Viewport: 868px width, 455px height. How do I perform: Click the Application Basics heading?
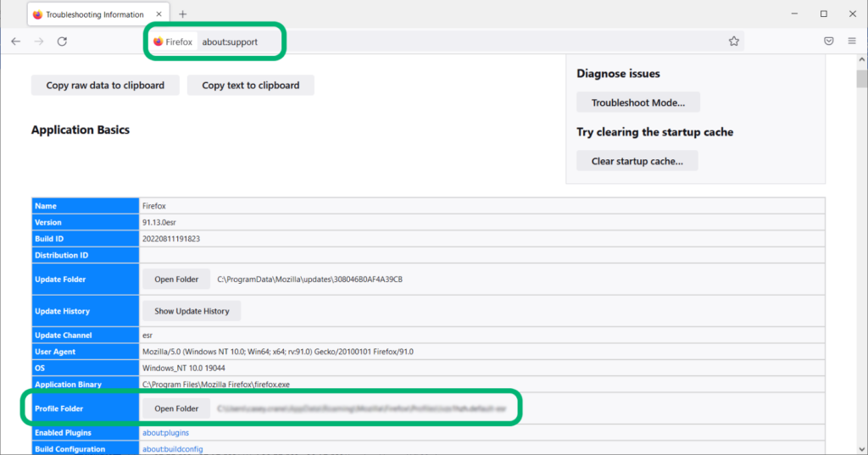[81, 130]
